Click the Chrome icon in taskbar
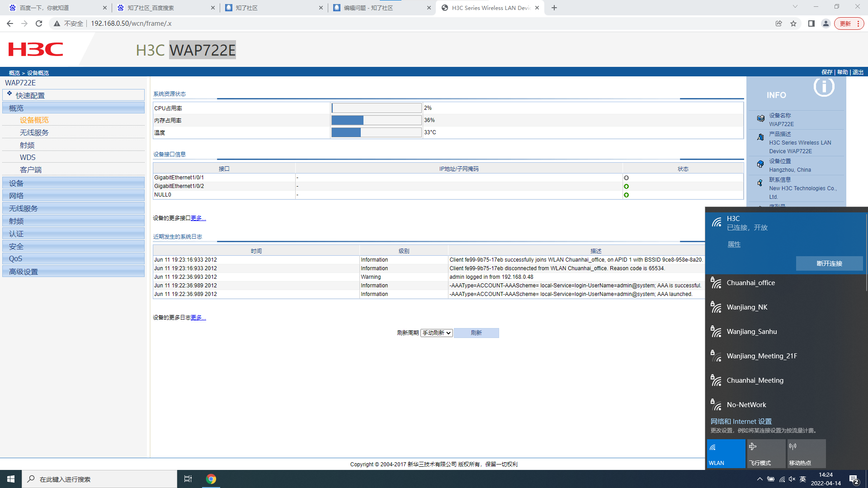Image resolution: width=868 pixels, height=488 pixels. click(211, 479)
